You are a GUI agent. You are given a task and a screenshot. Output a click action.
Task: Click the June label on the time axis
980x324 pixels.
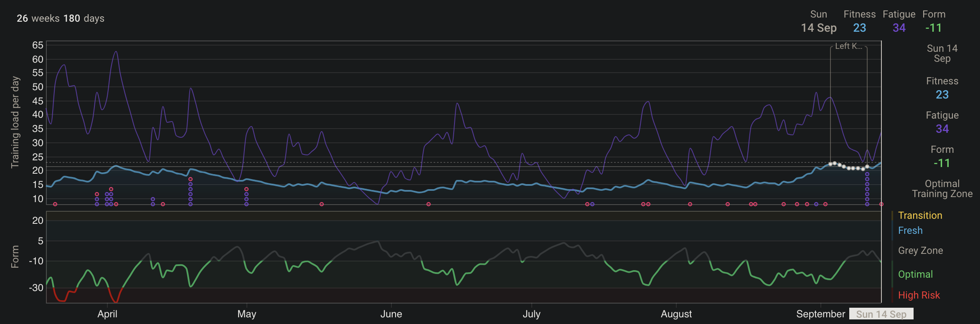tap(391, 314)
